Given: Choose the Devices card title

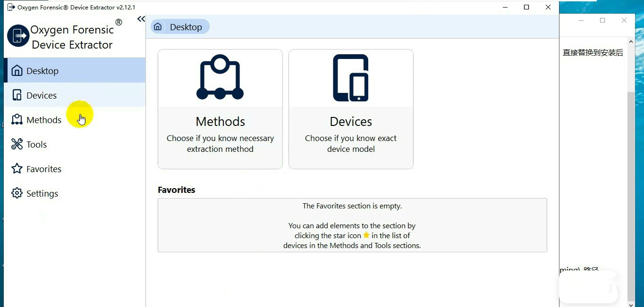Looking at the screenshot, I should [x=351, y=122].
